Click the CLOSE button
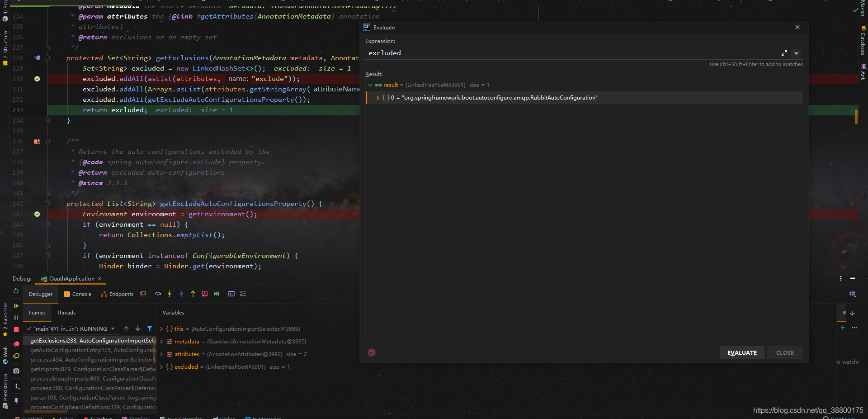Image resolution: width=868 pixels, height=419 pixels. pyautogui.click(x=785, y=353)
